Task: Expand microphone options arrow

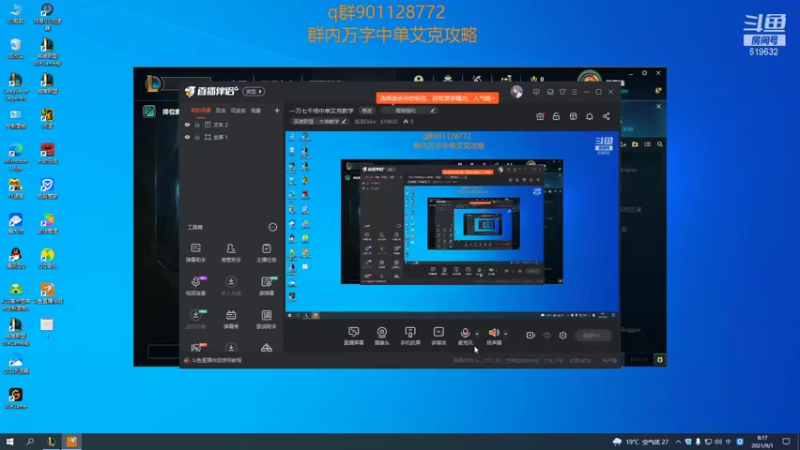Action: 477,334
